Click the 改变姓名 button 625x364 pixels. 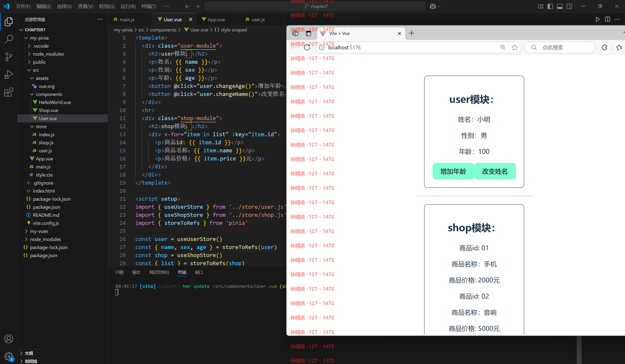[x=495, y=171]
